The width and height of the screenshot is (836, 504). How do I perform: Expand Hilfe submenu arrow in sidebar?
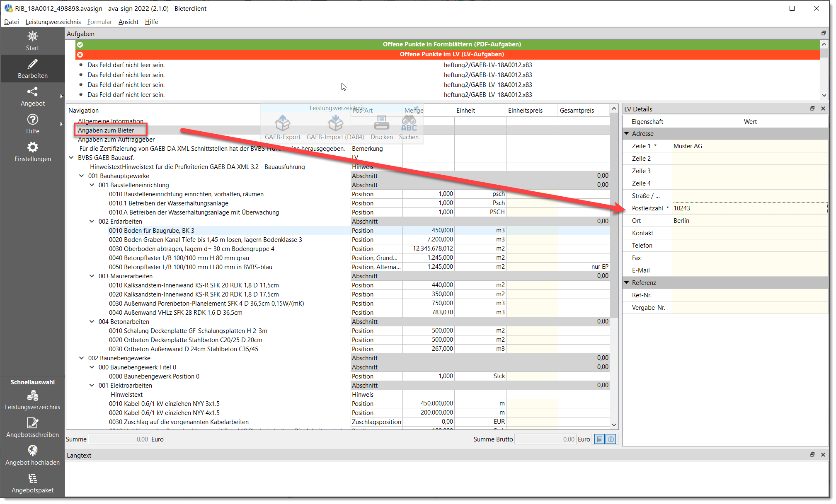(x=61, y=124)
